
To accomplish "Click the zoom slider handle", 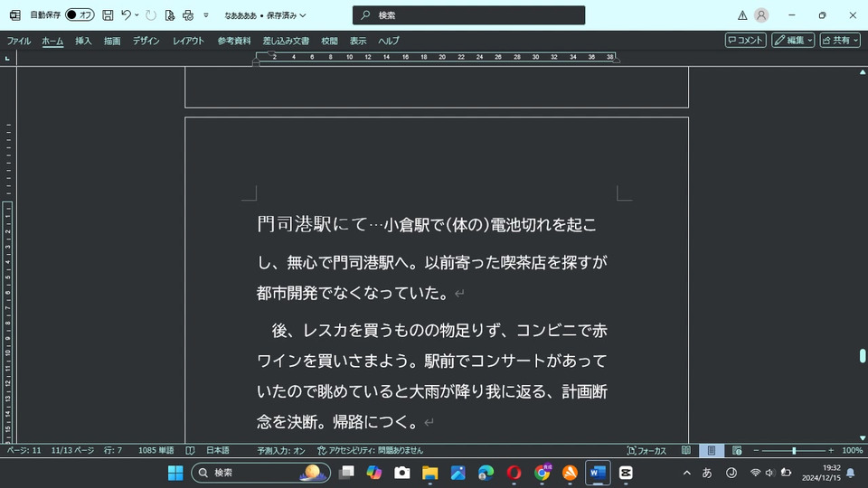I will 794,450.
